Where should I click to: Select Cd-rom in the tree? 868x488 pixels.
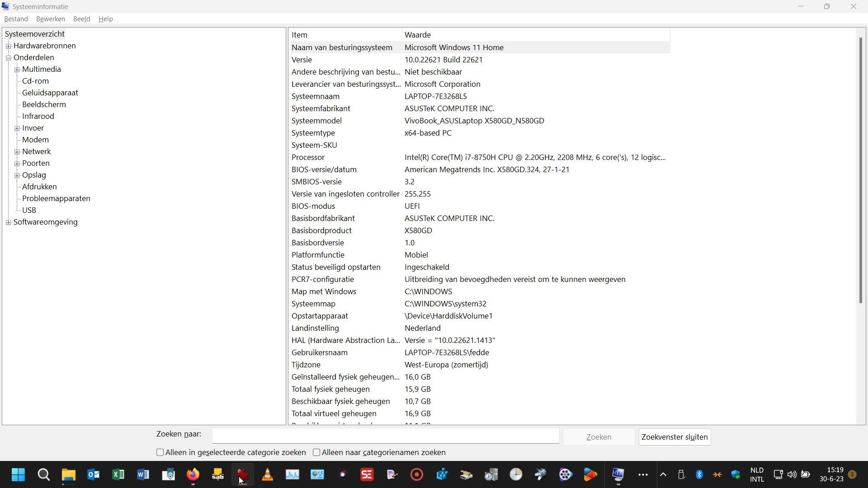pos(35,81)
